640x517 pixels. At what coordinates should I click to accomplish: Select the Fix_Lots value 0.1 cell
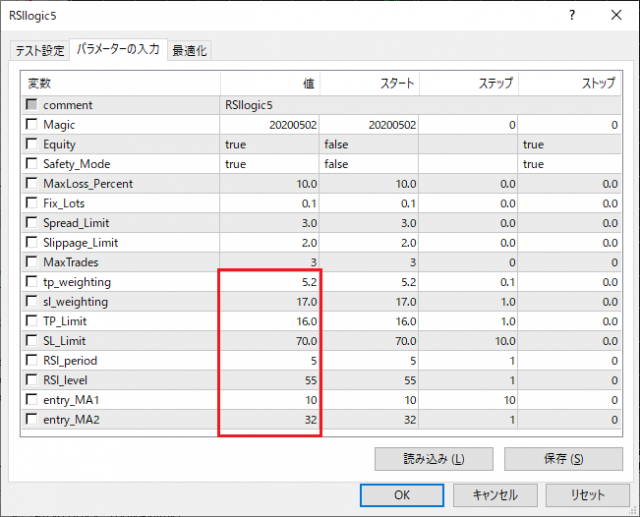click(x=269, y=203)
